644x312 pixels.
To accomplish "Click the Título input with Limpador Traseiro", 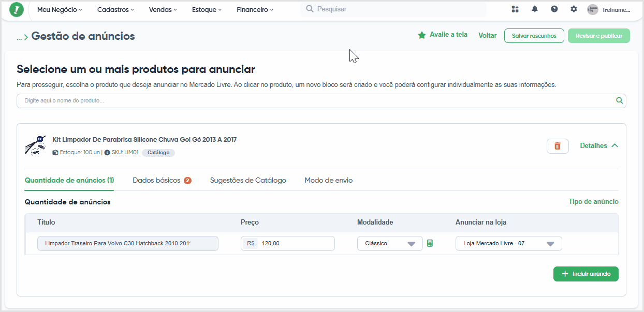I will point(128,243).
